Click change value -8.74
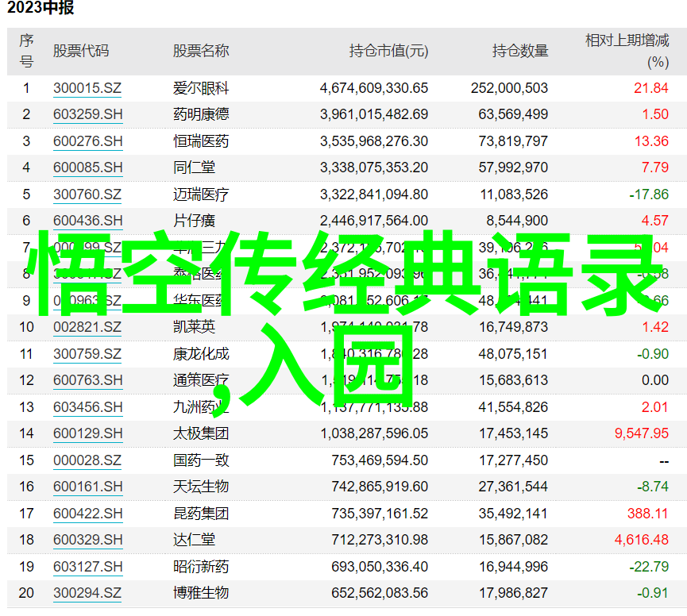The image size is (687, 616). (653, 487)
